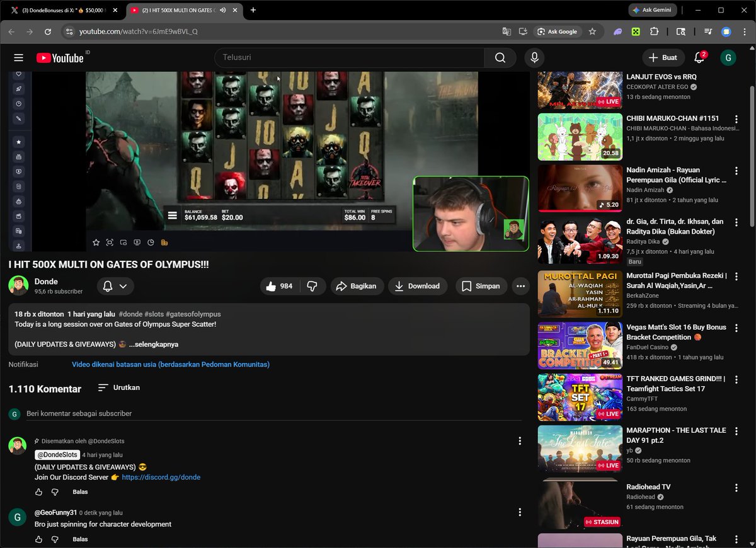Mute the YouTube tab's speaker icon

pos(223,10)
